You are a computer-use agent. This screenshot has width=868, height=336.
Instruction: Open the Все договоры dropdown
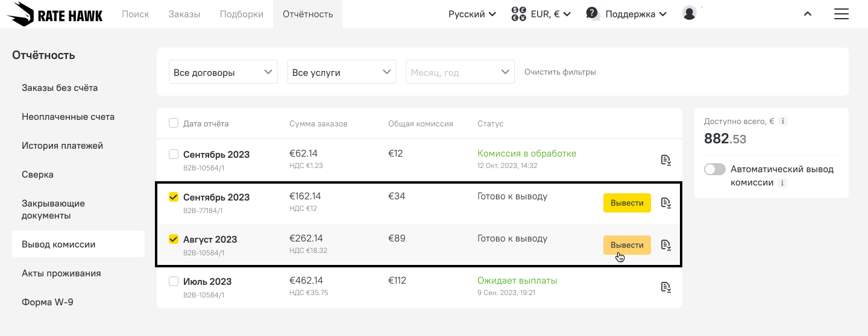pyautogui.click(x=223, y=72)
